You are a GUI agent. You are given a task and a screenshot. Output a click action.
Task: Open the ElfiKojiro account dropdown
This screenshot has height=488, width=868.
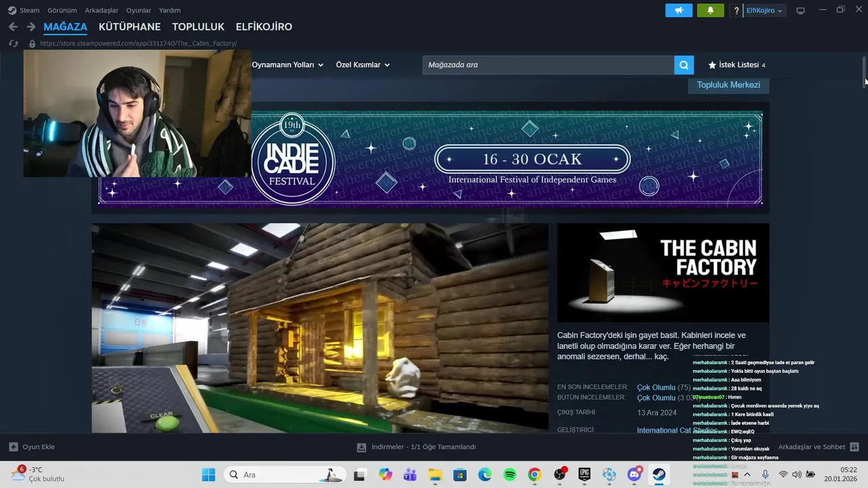(764, 10)
